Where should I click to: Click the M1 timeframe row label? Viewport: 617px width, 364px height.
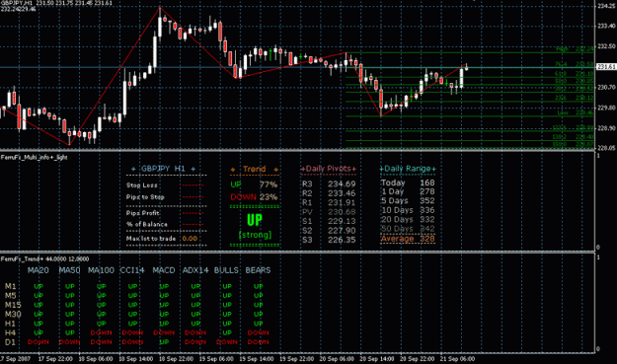[x=10, y=286]
